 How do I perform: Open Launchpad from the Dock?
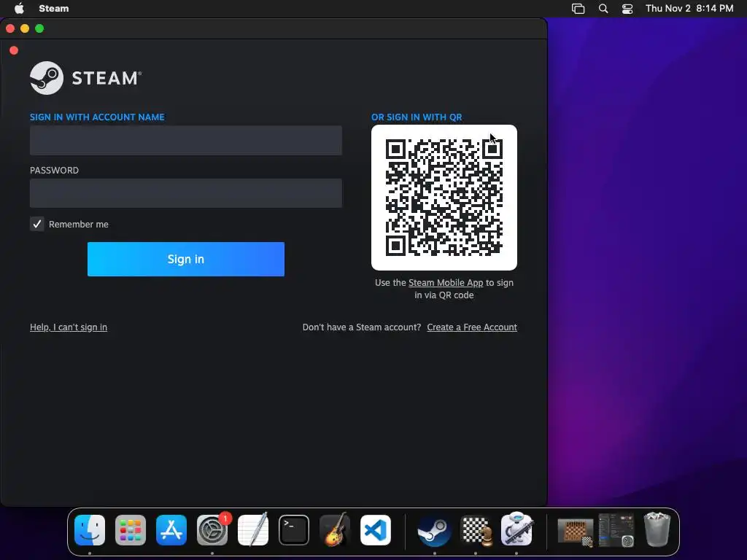[x=131, y=530]
